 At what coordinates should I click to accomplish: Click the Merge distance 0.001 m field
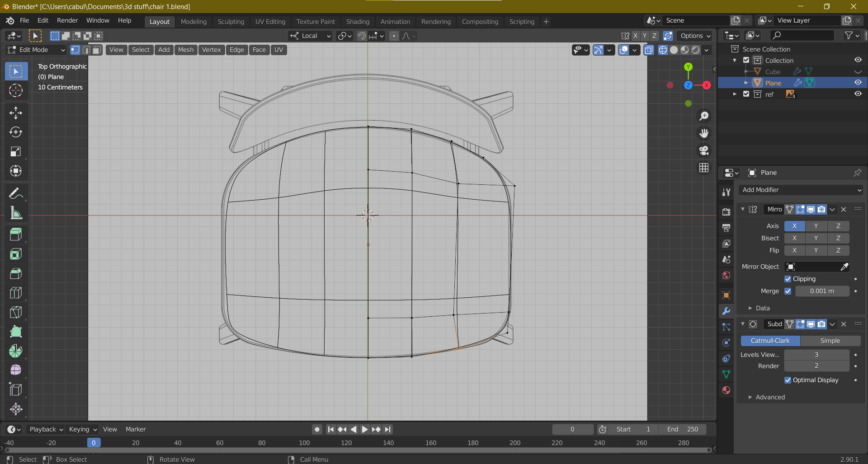822,291
